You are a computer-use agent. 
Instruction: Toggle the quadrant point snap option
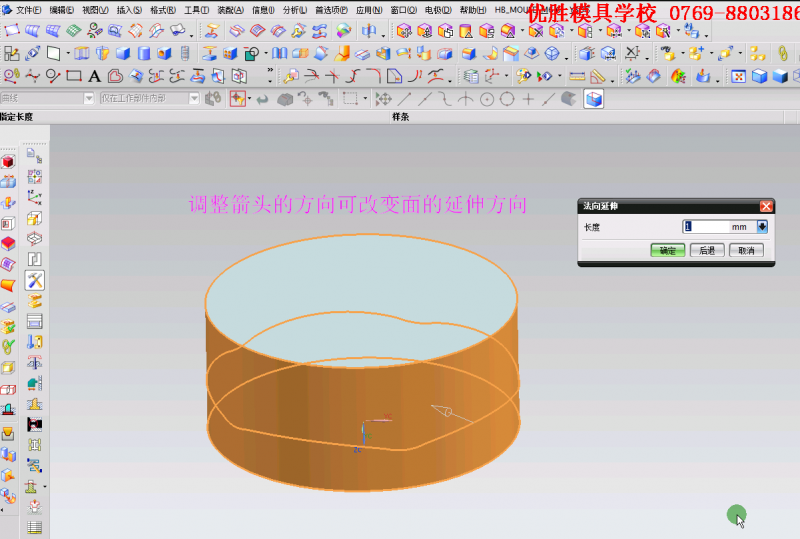(x=507, y=99)
